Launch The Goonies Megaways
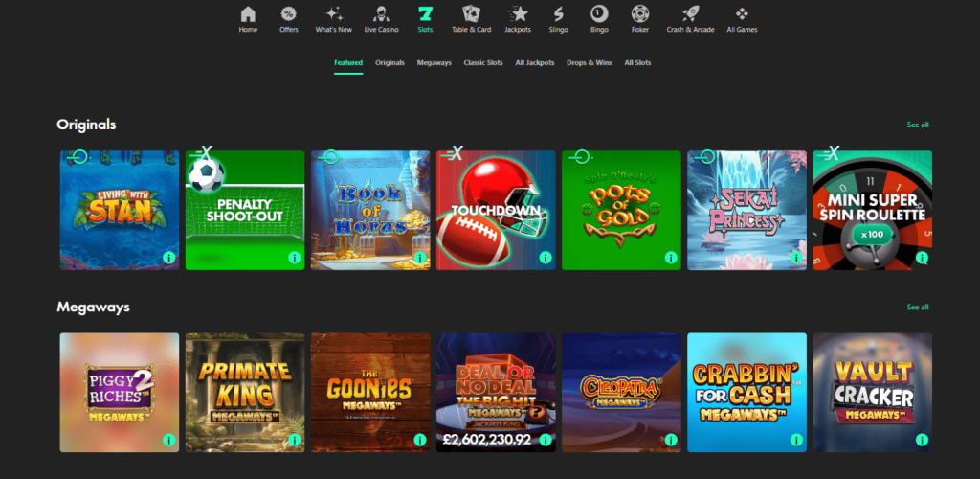 (x=370, y=393)
